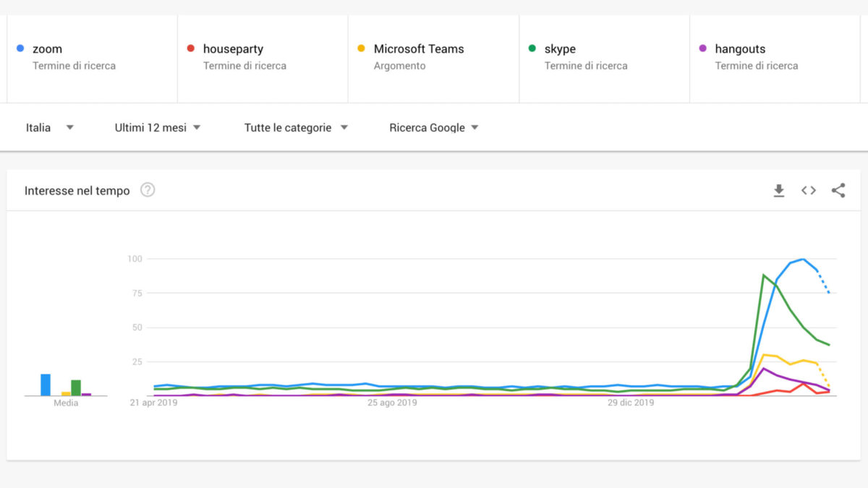The image size is (868, 488).
Task: Click the blue zoom color dot
Action: pos(20,48)
